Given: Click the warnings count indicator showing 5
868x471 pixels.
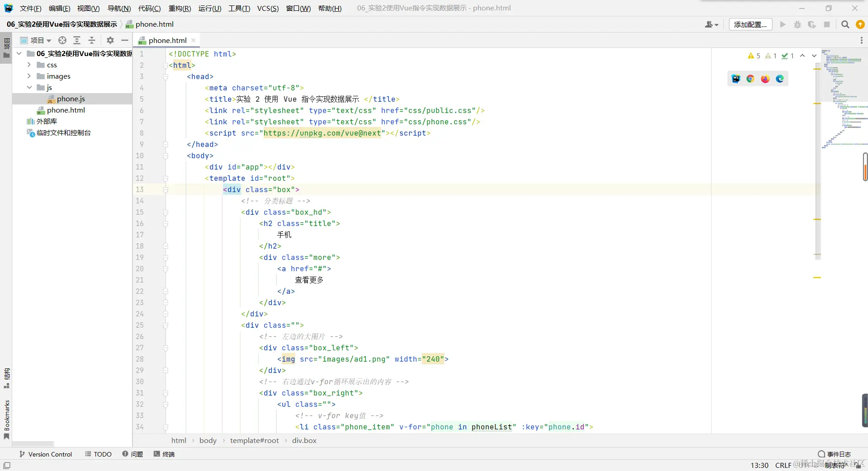Looking at the screenshot, I should point(754,56).
